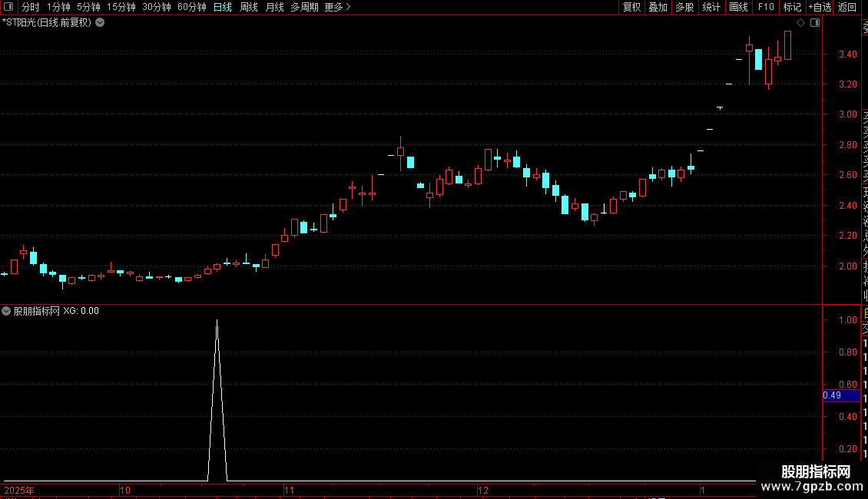This screenshot has width=868, height=499.
Task: Switch to 分时 intraday view
Action: 31,7
